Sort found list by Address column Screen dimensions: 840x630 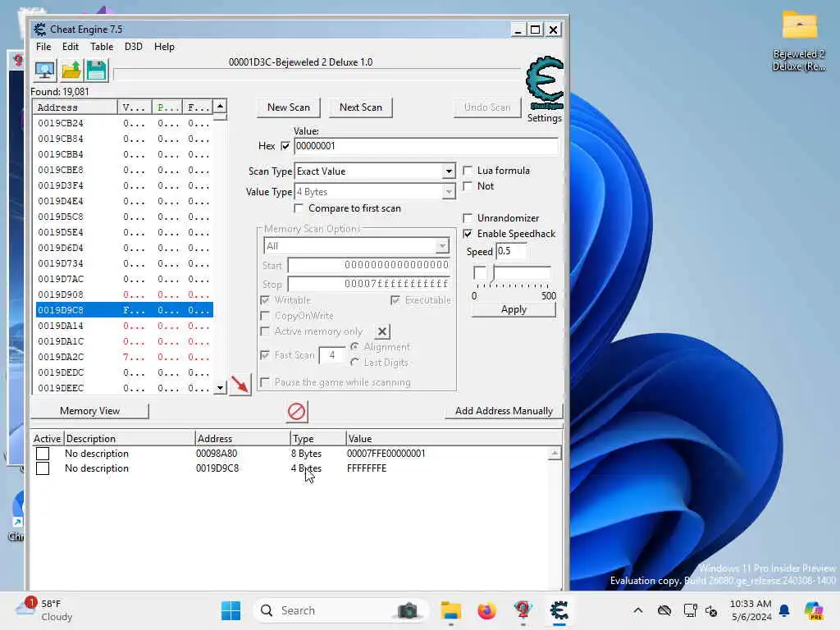coord(75,107)
